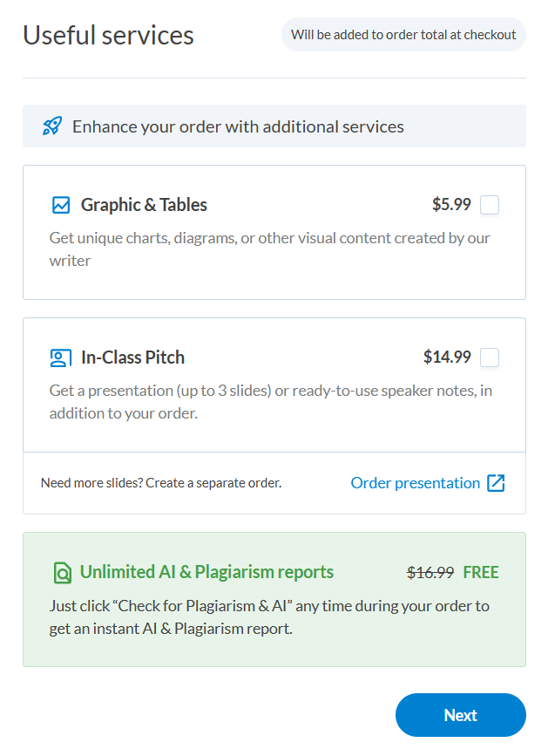Click the $14.99 price label
The height and width of the screenshot is (756, 548).
click(447, 358)
